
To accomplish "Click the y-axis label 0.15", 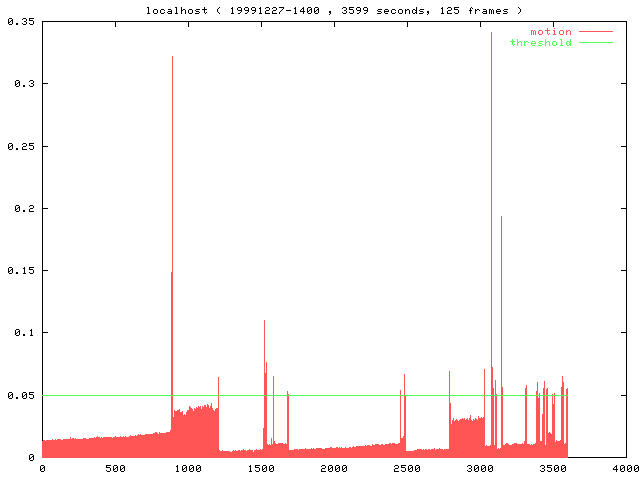I will click(x=19, y=270).
